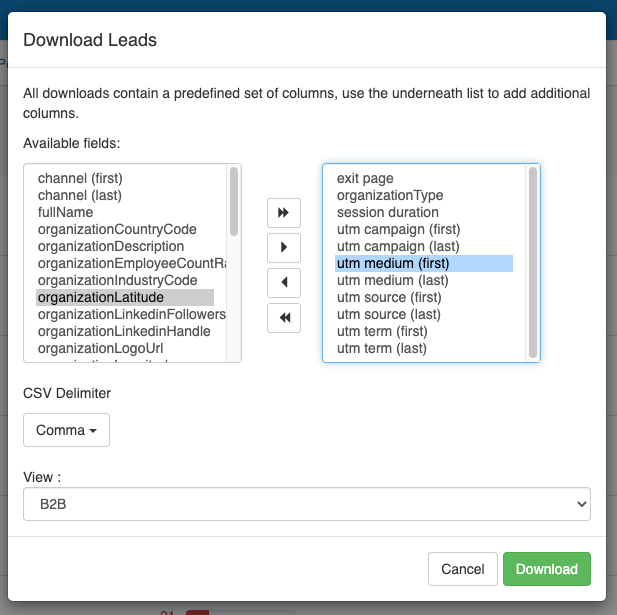This screenshot has width=617, height=615.
Task: Select organizationLatitude in available fields
Action: pyautogui.click(x=101, y=297)
